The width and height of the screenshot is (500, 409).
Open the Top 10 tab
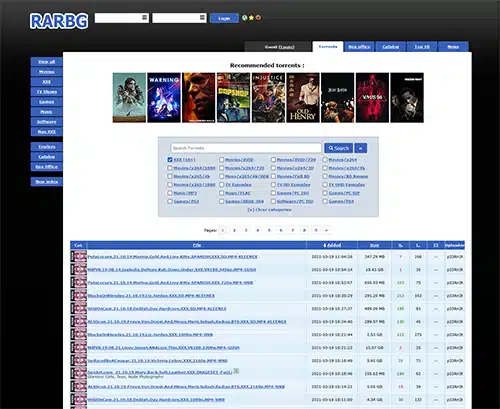pyautogui.click(x=422, y=47)
